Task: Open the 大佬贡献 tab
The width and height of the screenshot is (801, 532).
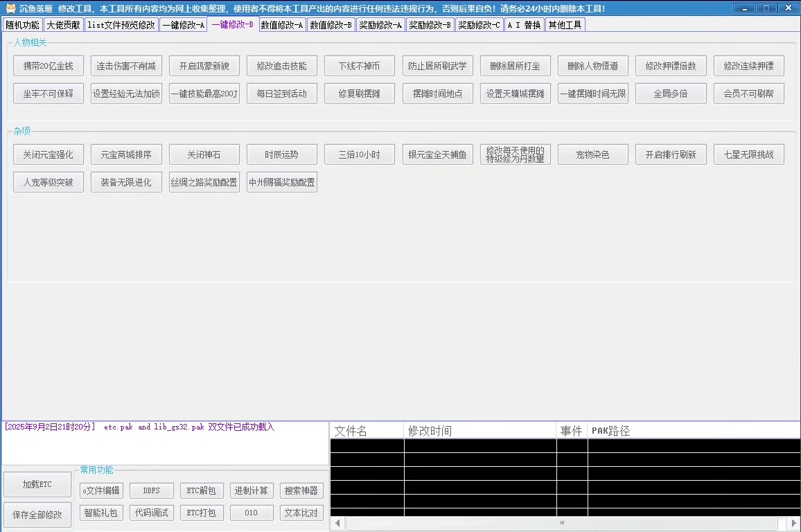Action: [63, 25]
